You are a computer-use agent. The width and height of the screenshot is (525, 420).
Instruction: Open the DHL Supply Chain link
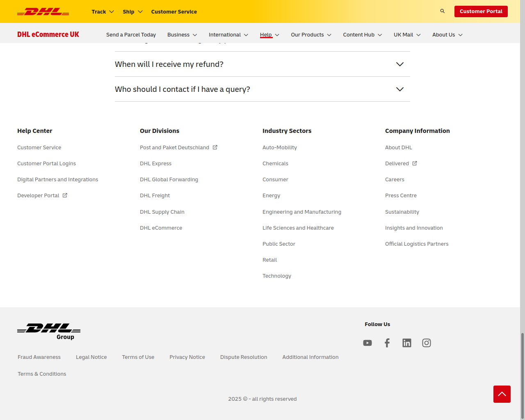(x=162, y=212)
